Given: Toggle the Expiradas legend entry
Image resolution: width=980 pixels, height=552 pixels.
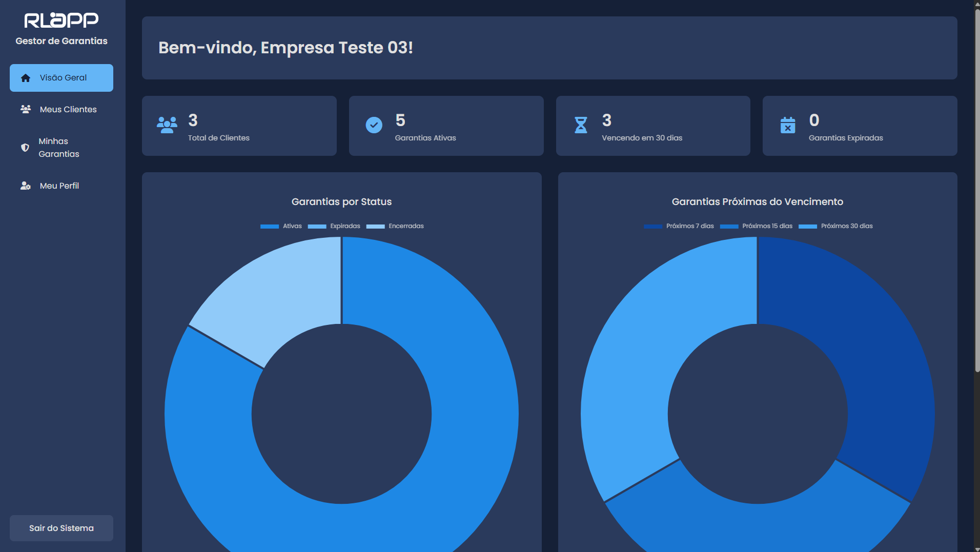Looking at the screenshot, I should click(x=334, y=226).
